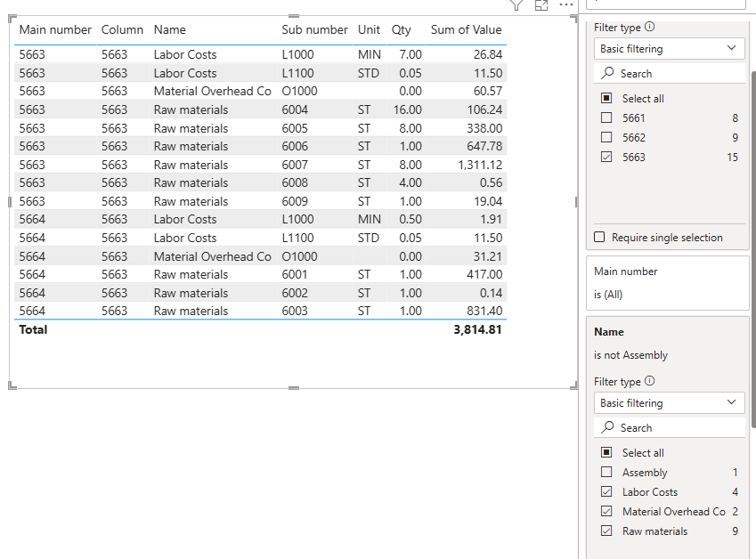
Task: Sort by the Qty column header
Action: (x=401, y=30)
